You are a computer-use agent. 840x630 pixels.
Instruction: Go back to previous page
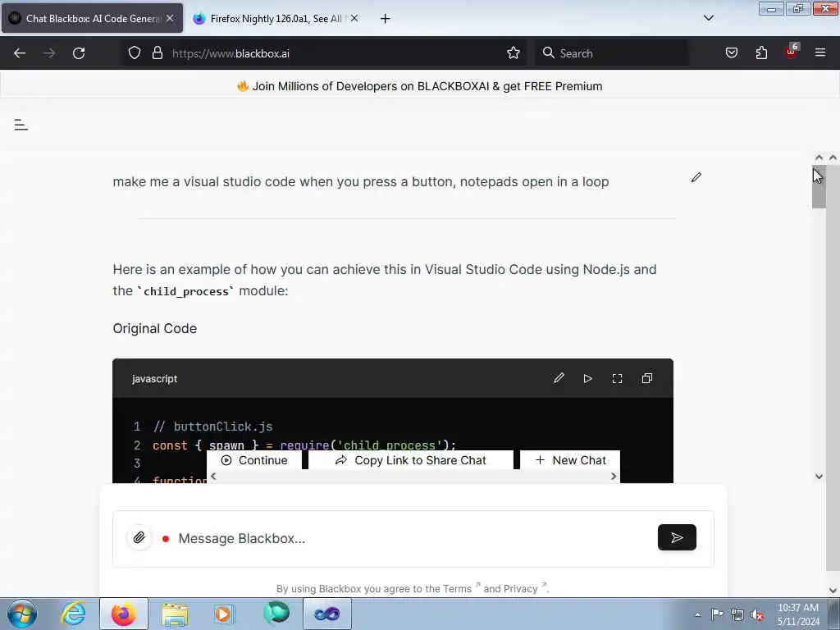20,53
